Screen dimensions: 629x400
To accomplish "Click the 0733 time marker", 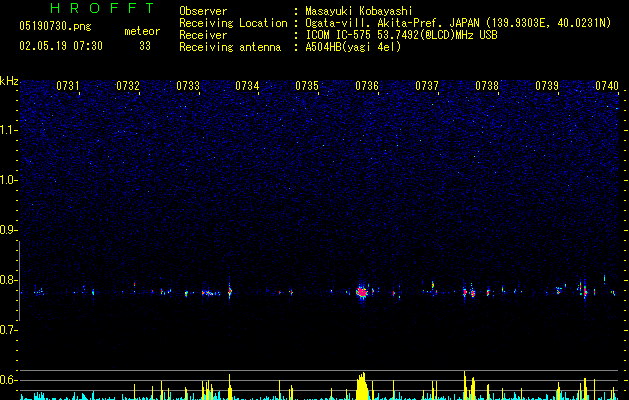I will coord(188,86).
